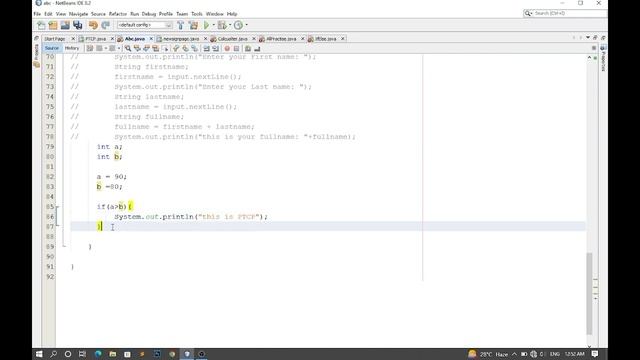
Task: Click the Previous Bookmark icon
Action: [176, 49]
